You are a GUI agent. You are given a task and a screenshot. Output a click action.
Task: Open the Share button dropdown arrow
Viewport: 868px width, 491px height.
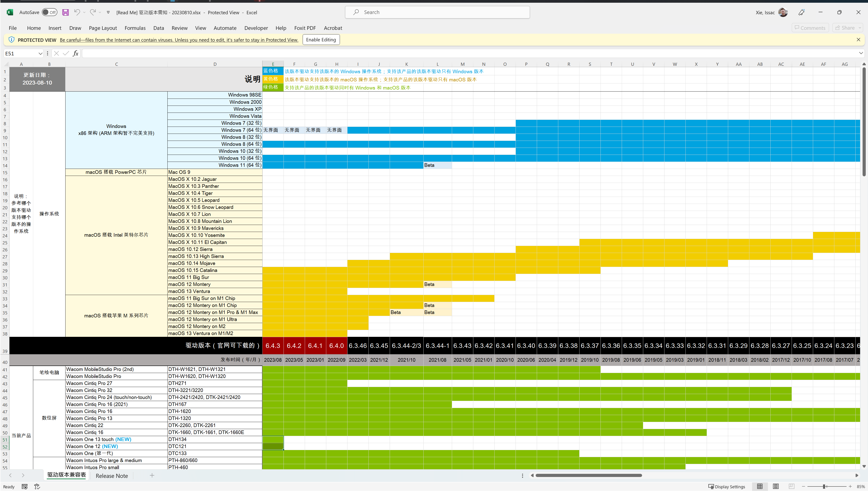pos(860,28)
